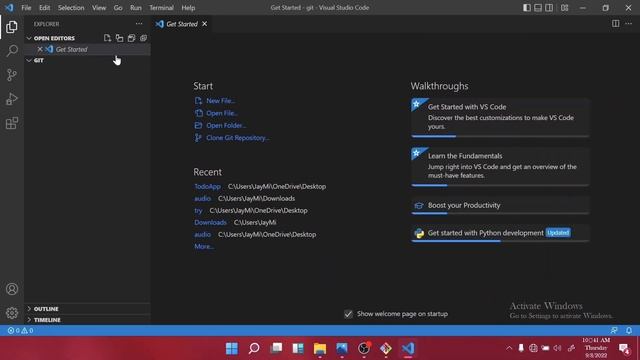Open the Terminal menu
Image resolution: width=640 pixels, height=360 pixels.
pyautogui.click(x=161, y=7)
